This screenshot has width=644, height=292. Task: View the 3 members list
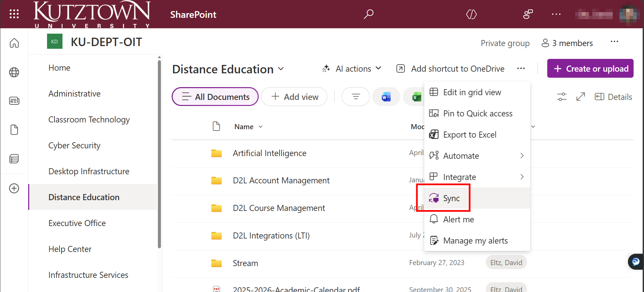(x=567, y=43)
